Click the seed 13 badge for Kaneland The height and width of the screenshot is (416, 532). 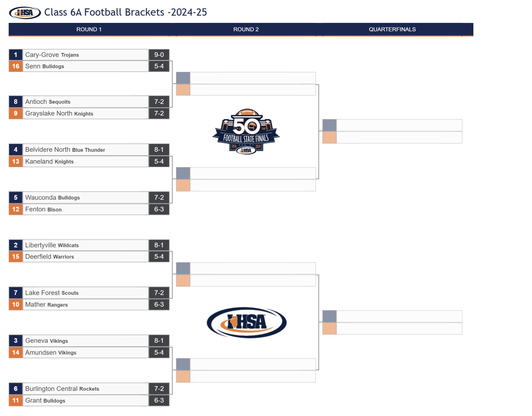tap(16, 161)
